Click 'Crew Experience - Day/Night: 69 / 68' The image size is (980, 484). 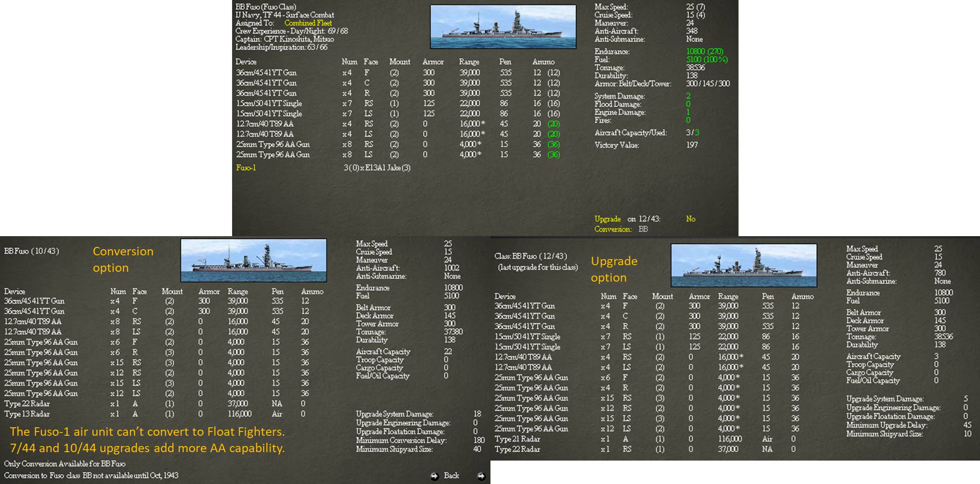coord(292,31)
